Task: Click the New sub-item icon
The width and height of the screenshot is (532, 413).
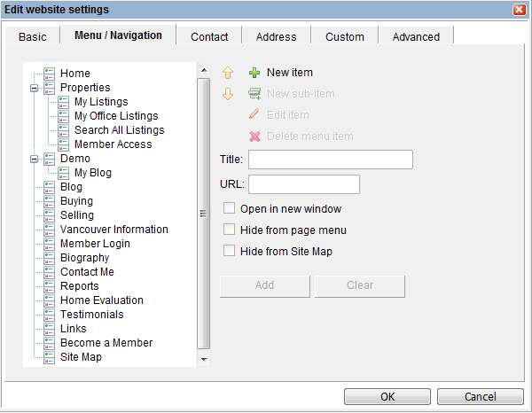Action: (x=254, y=94)
